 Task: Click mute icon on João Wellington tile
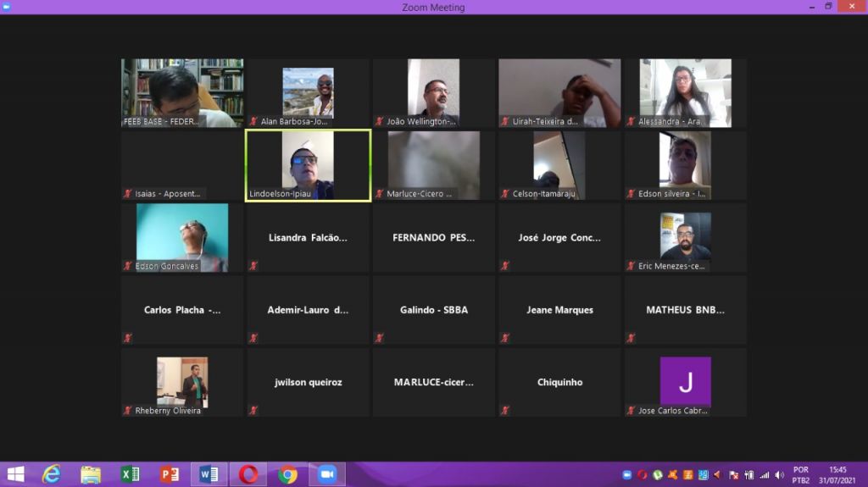[379, 121]
